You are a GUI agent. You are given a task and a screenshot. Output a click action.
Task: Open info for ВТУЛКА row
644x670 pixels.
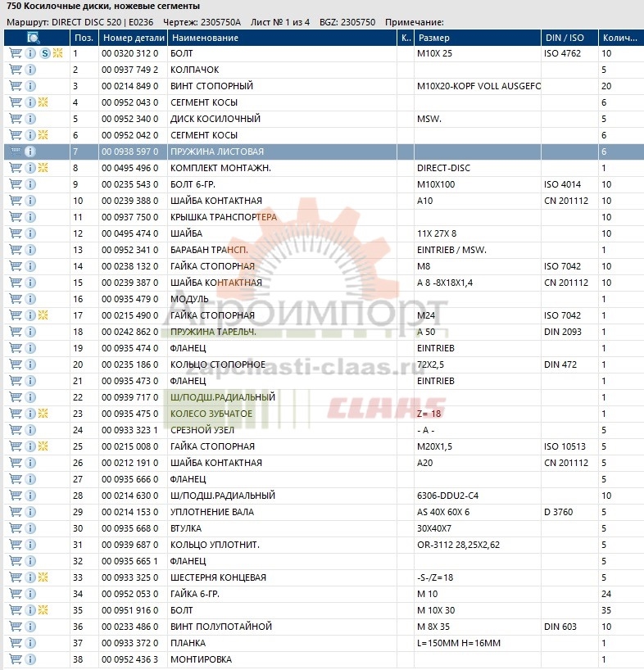click(30, 528)
